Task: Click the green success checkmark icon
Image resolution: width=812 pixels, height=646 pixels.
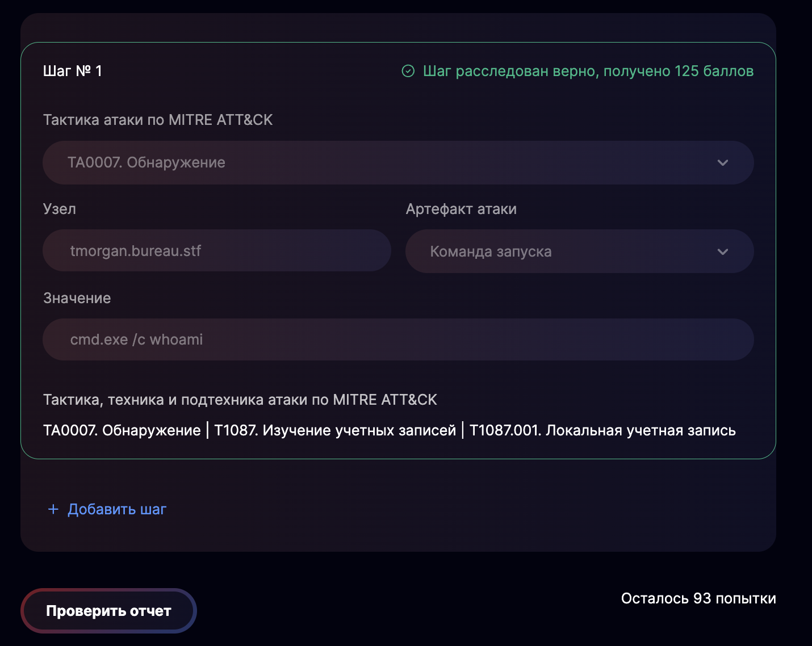Action: tap(408, 71)
